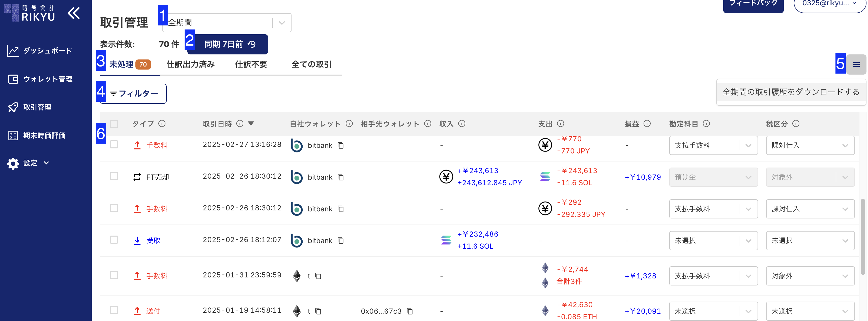Switch to the 仕訳出力済み tab
Viewport: 868px width, 321px height.
[190, 64]
